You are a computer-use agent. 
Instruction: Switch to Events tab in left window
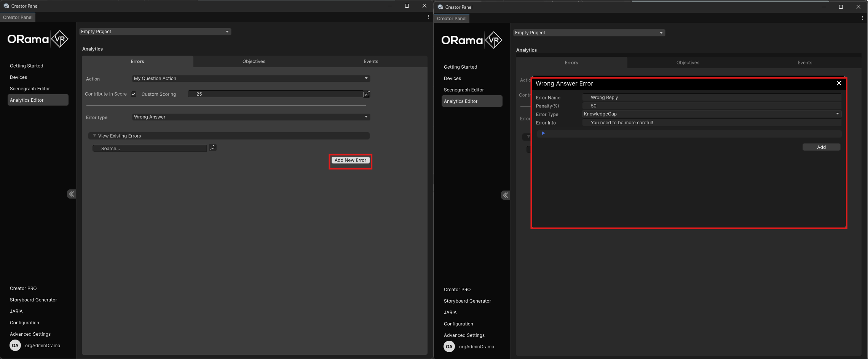tap(371, 61)
